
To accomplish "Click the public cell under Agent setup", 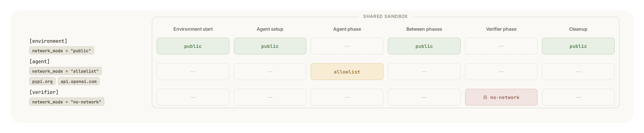I will [x=270, y=46].
